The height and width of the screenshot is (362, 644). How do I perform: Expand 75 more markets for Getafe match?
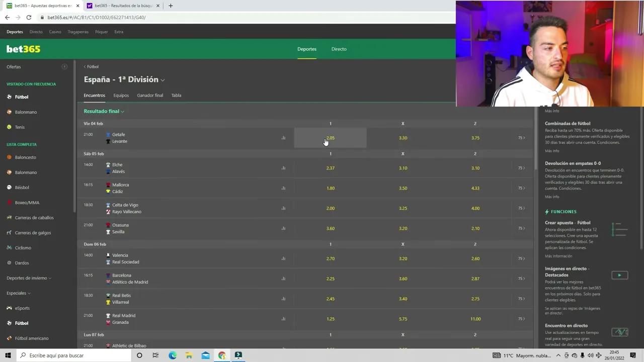[x=521, y=138]
